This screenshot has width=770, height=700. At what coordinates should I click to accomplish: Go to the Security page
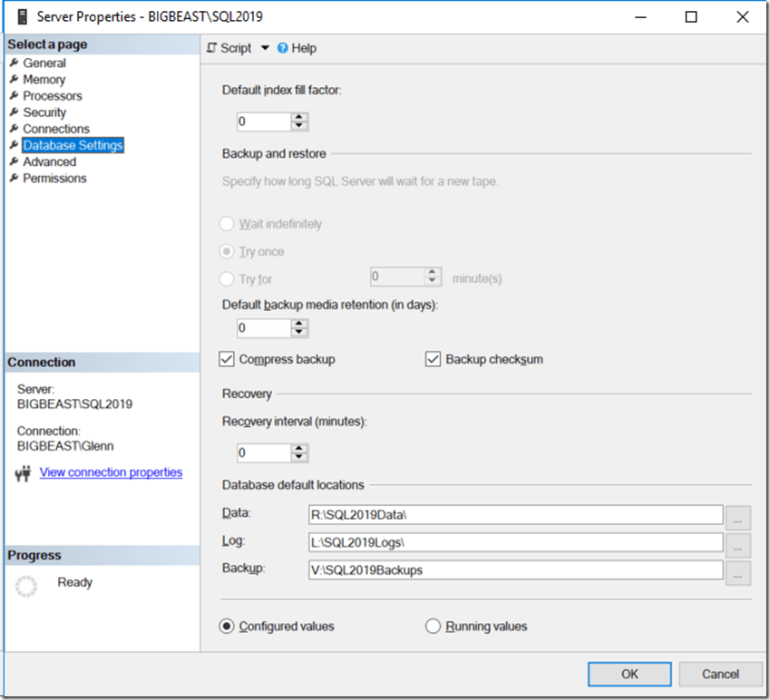tap(44, 112)
